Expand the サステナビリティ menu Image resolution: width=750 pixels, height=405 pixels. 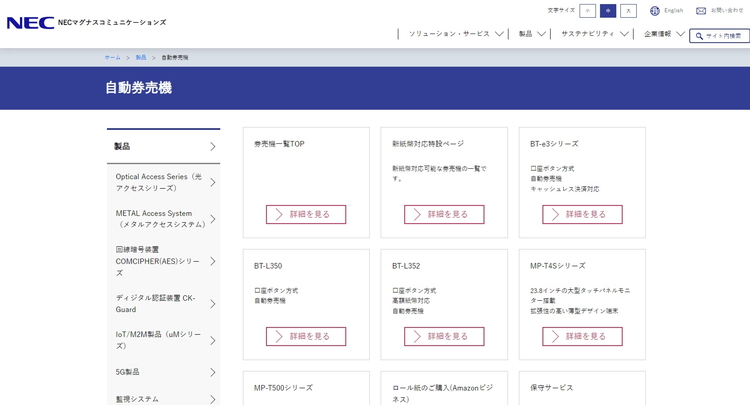[x=595, y=34]
